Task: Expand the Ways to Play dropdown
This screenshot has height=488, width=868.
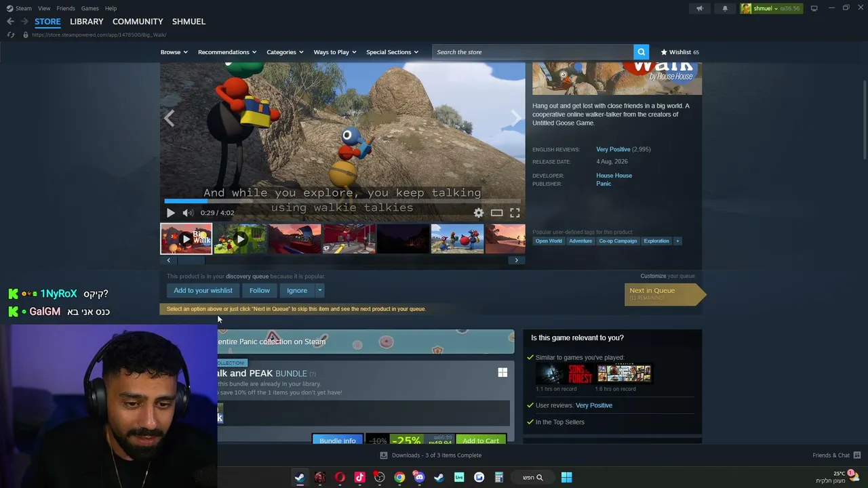Action: pyautogui.click(x=335, y=52)
